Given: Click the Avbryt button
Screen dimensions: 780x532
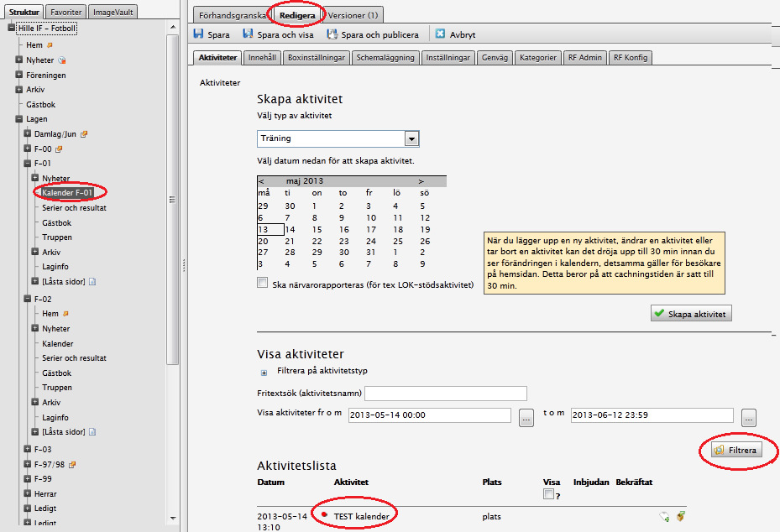Looking at the screenshot, I should (x=455, y=34).
